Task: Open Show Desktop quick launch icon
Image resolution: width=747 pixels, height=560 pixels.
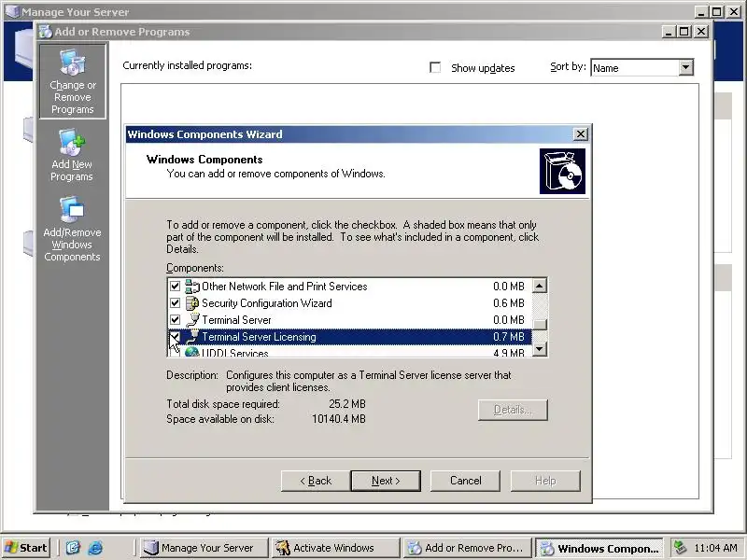Action: (73, 548)
